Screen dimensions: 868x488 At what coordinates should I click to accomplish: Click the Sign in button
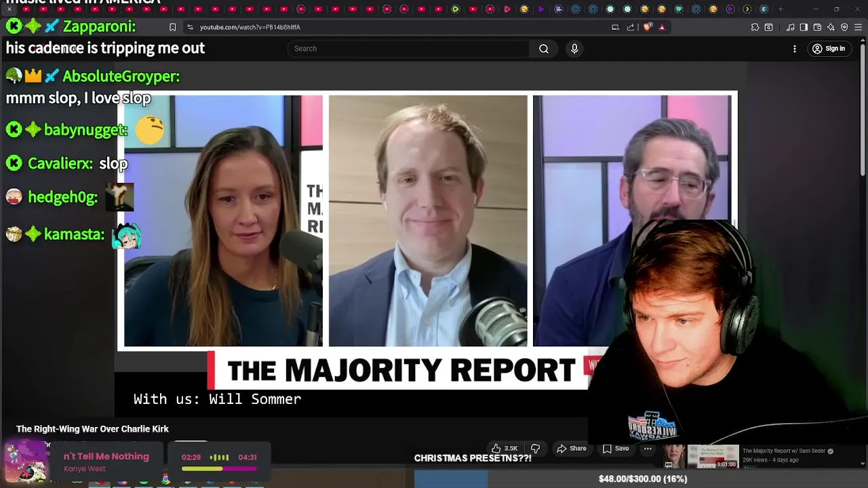829,49
